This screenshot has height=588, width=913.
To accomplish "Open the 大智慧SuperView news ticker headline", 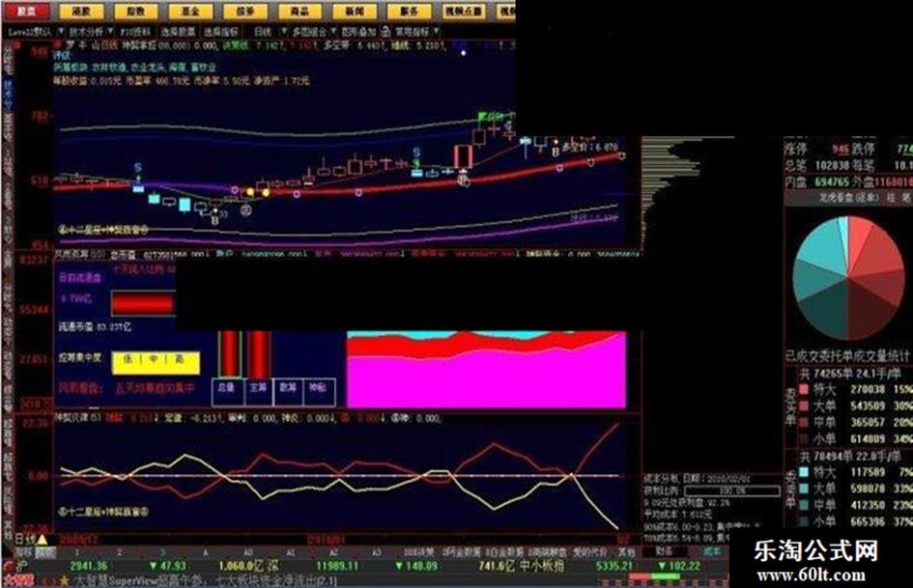I will (x=205, y=580).
